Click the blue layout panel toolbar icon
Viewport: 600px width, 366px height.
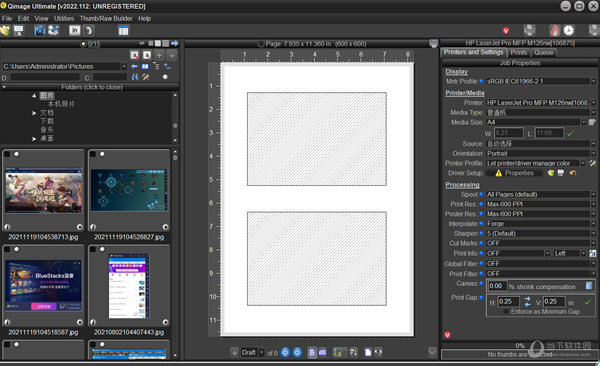[123, 30]
